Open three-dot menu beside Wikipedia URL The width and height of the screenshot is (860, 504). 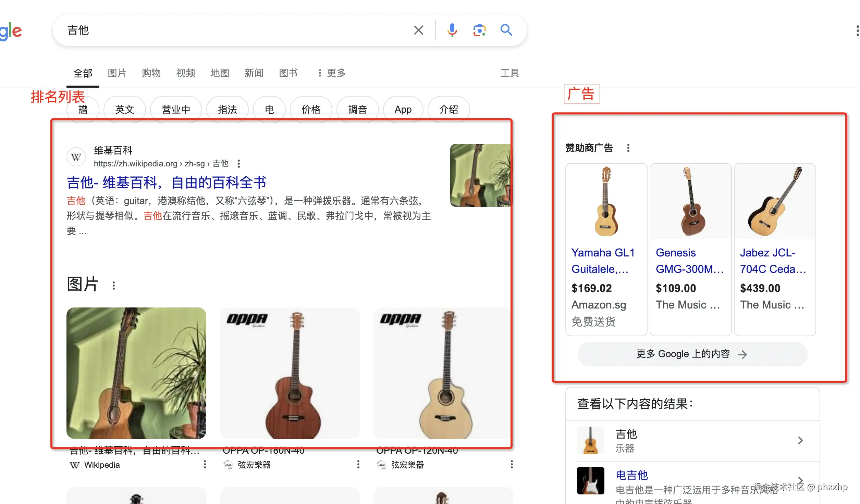tap(239, 164)
